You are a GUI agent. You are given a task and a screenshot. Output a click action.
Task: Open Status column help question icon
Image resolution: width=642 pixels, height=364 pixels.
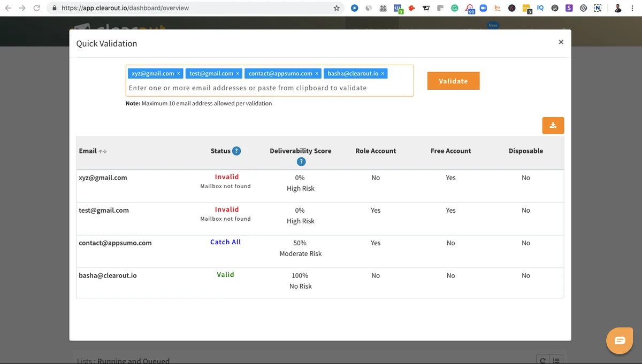coord(236,151)
